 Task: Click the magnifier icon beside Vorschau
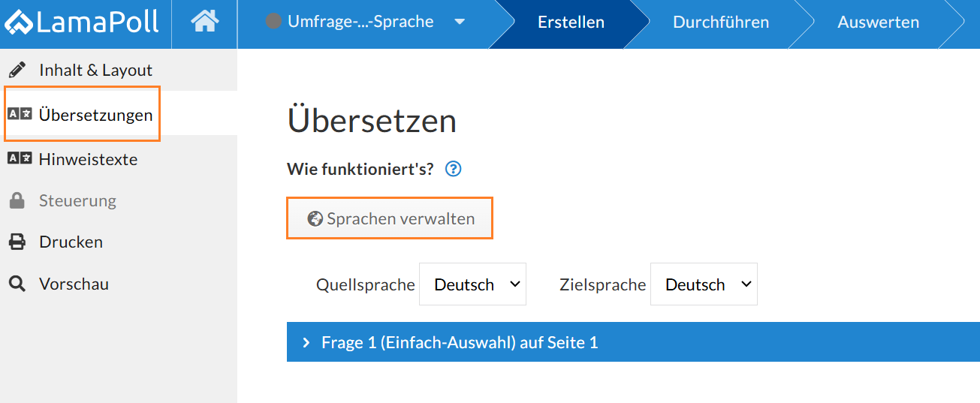point(17,284)
